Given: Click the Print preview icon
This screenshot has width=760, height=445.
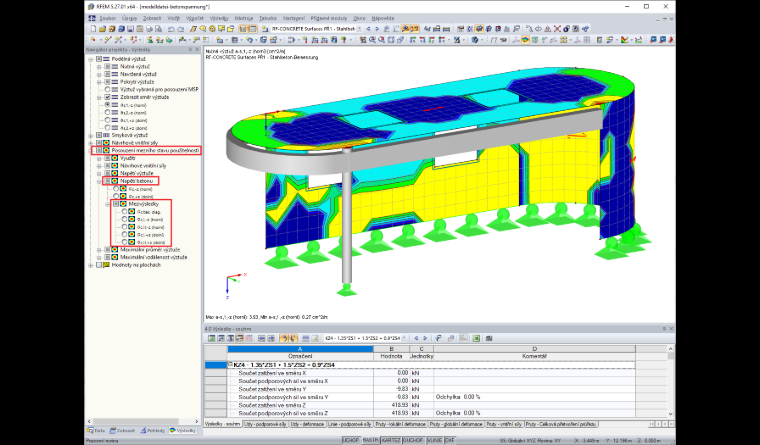Looking at the screenshot, I should click(x=158, y=29).
